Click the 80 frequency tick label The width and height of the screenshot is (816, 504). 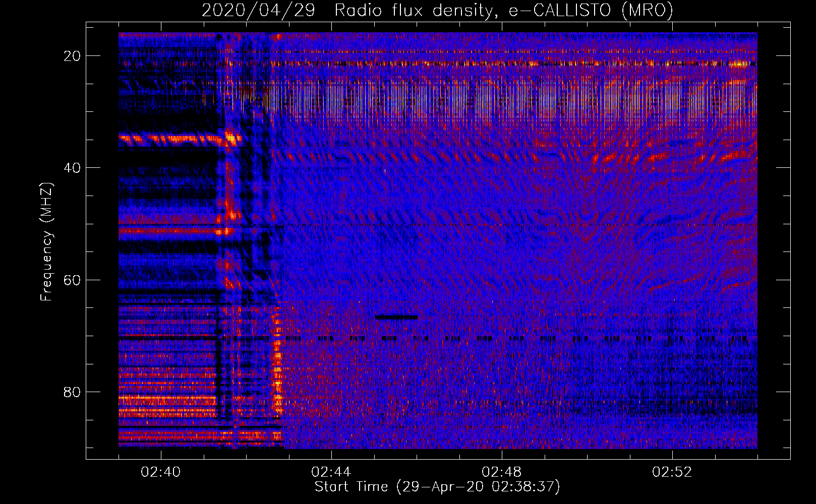(x=73, y=392)
